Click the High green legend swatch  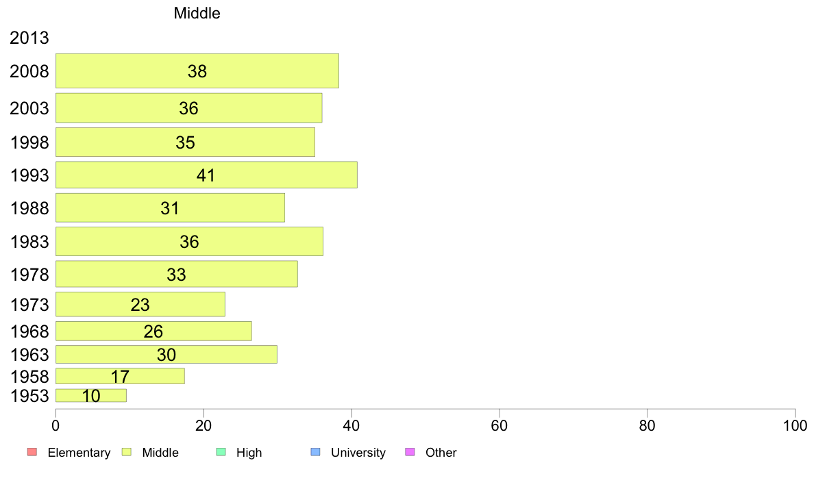click(221, 452)
